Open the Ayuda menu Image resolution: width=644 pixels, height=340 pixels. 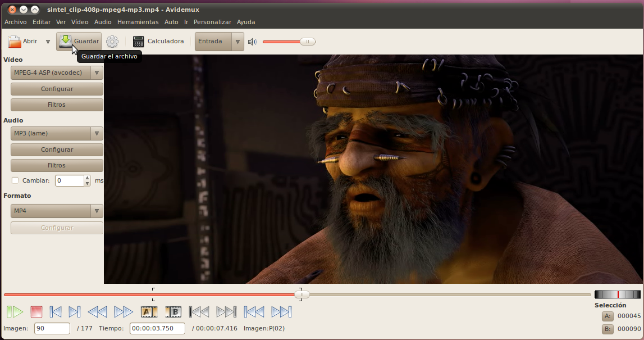click(246, 22)
